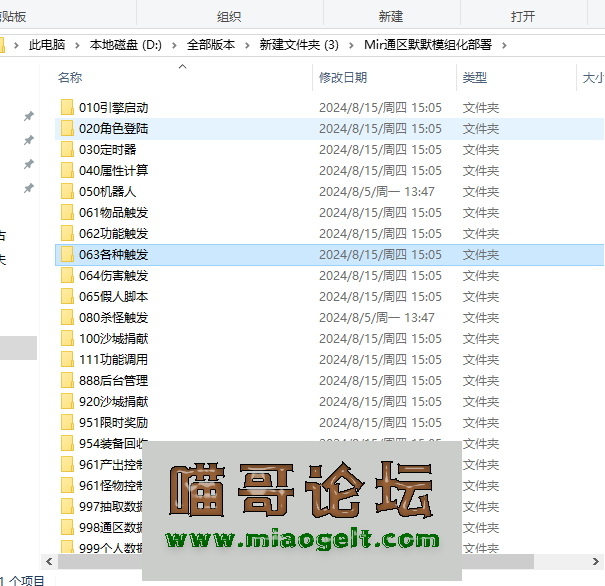
Task: Select the 888后台管理 folder icon
Action: tap(67, 380)
